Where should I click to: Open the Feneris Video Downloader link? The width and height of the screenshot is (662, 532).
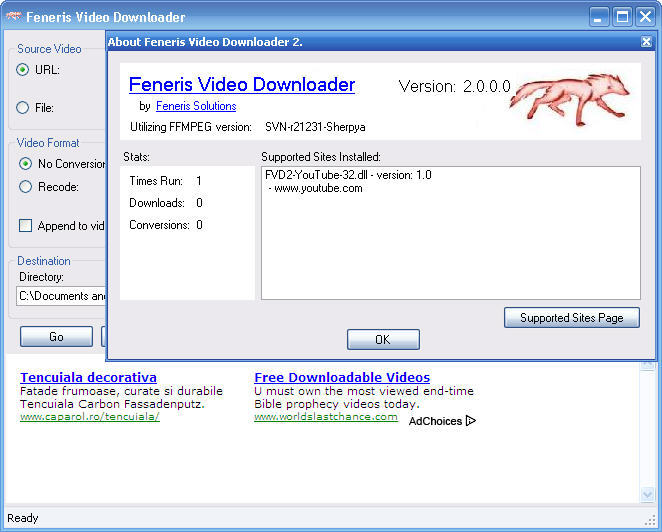point(242,84)
